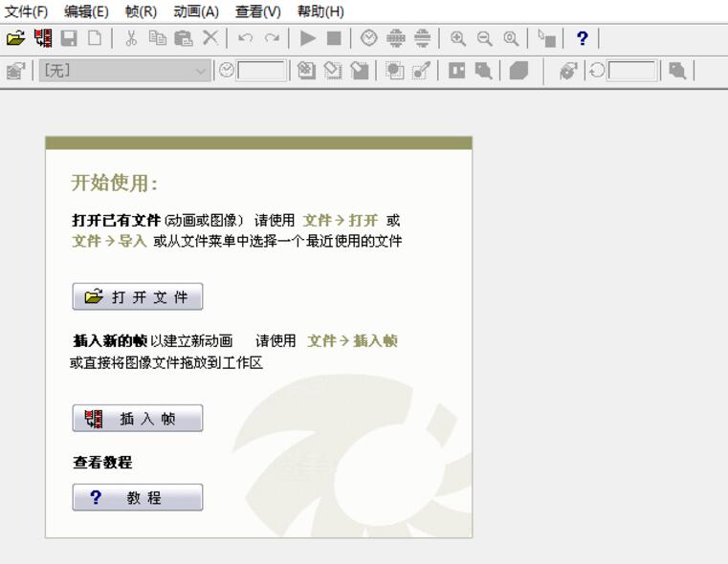
Task: Click the bold 打开已有文件 text
Action: 117,220
